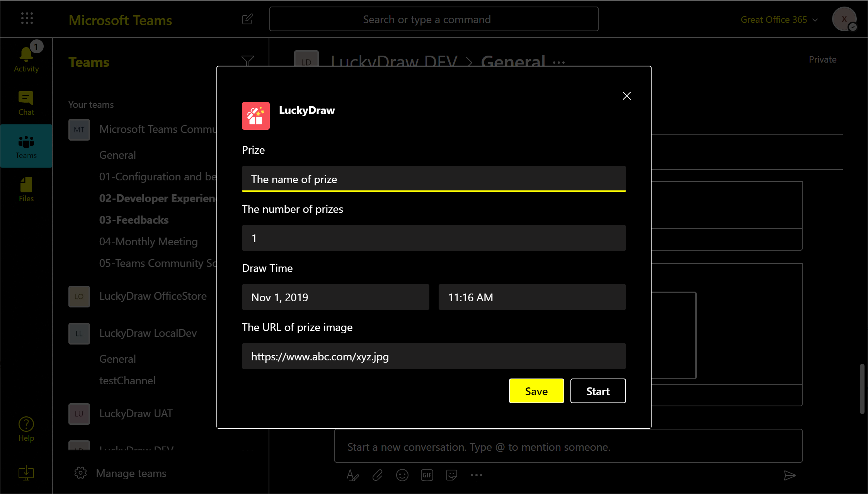Viewport: 868px width, 494px height.
Task: Click the Start button
Action: 598,391
